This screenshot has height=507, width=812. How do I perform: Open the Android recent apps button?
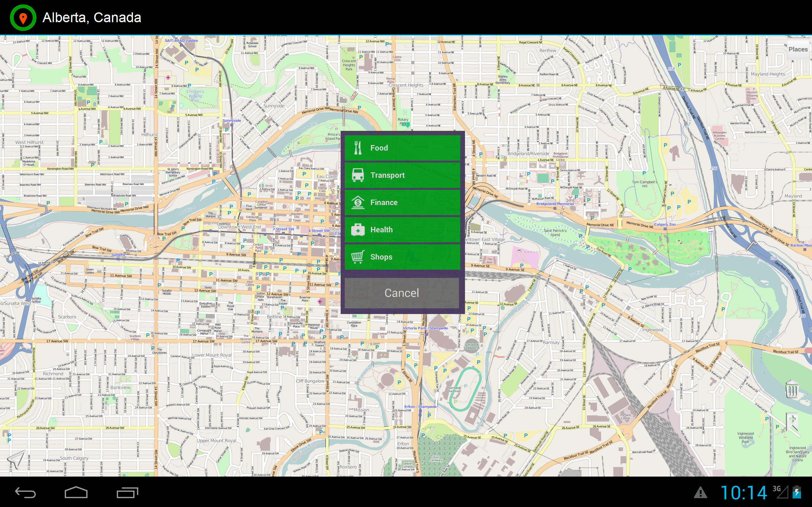coord(127,493)
